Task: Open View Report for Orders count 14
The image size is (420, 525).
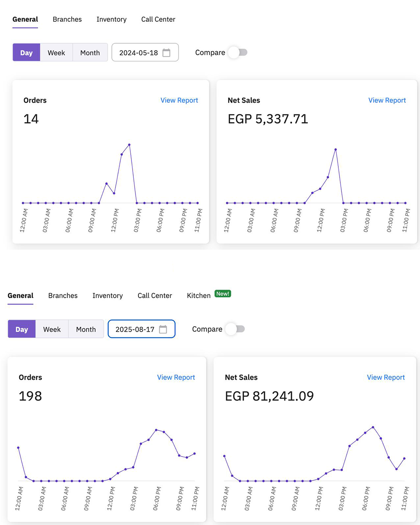Action: coord(179,100)
